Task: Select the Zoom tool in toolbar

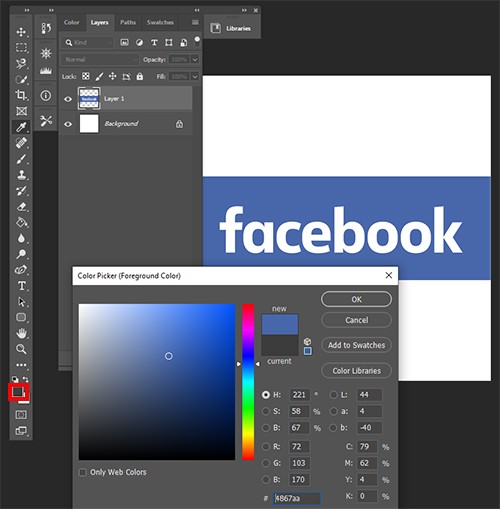Action: coord(21,349)
